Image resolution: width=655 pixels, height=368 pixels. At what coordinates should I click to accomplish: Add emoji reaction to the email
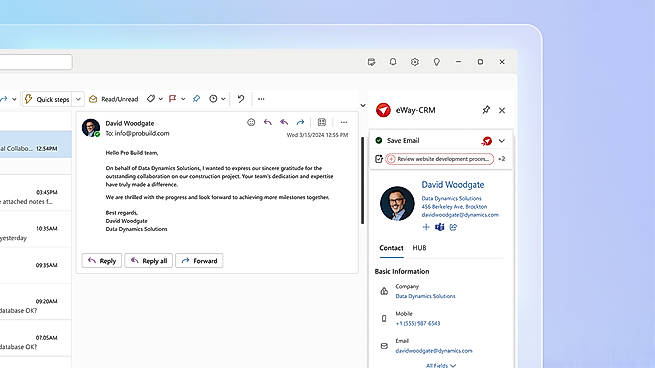click(251, 122)
